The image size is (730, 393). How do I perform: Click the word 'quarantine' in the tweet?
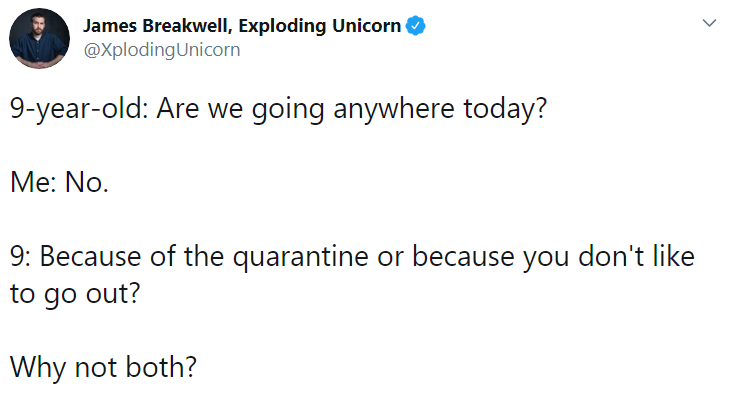[301, 258]
